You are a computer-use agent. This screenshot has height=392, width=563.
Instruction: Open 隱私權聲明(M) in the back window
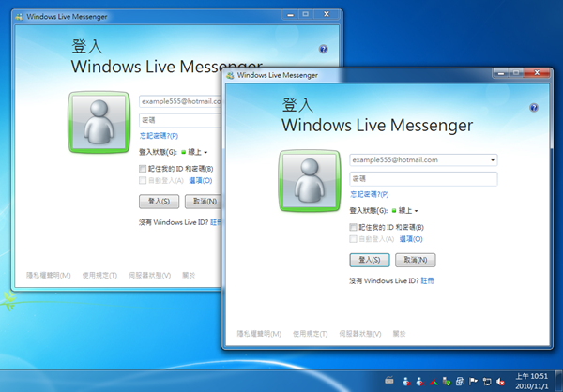[49, 276]
